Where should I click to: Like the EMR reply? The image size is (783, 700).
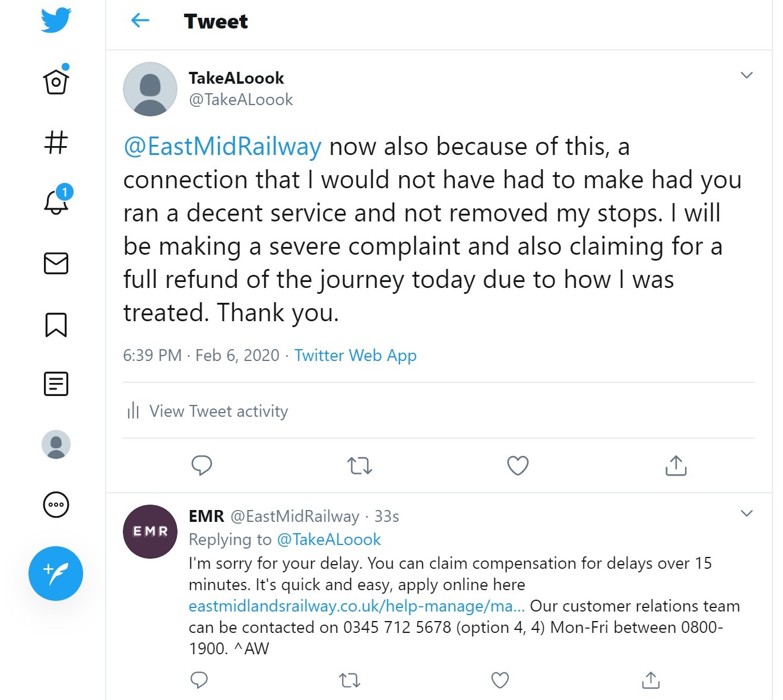(x=500, y=680)
